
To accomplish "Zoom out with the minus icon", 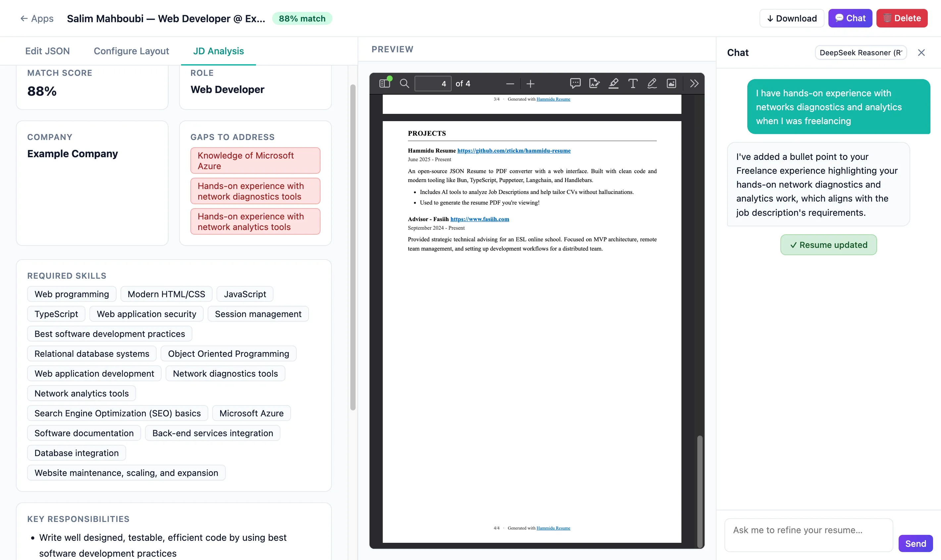I will (x=510, y=84).
